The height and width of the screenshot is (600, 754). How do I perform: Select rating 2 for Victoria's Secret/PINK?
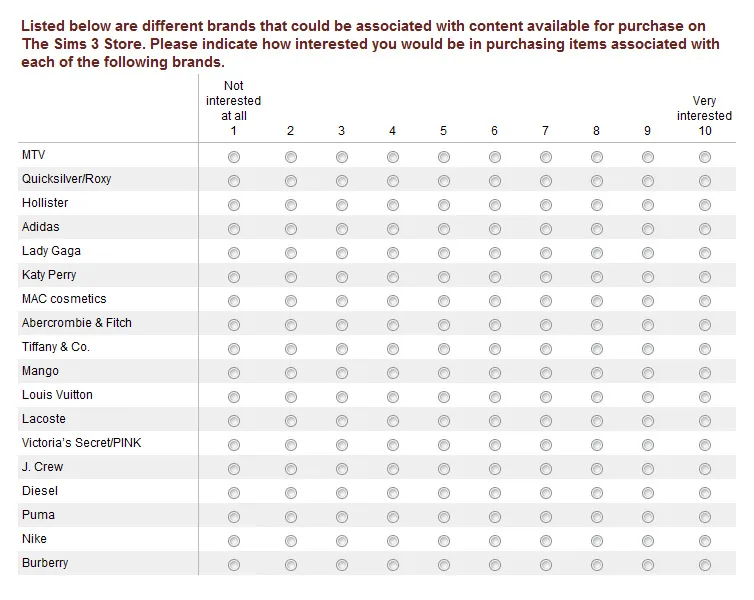(x=291, y=445)
